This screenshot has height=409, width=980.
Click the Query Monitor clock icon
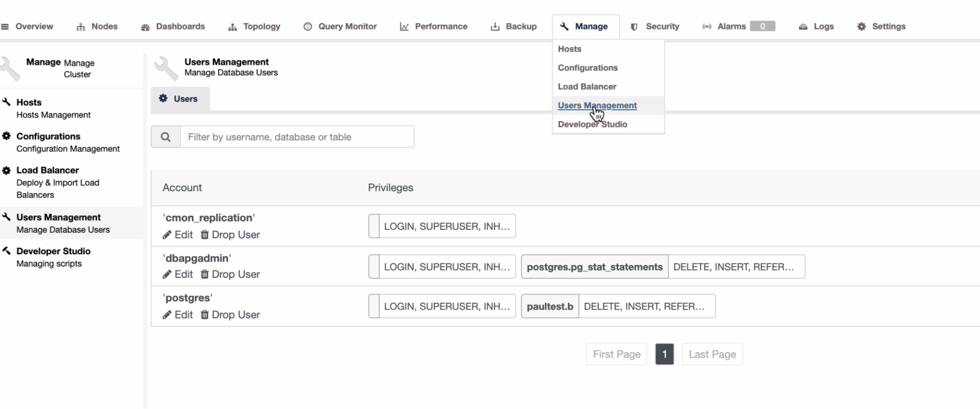point(308,26)
